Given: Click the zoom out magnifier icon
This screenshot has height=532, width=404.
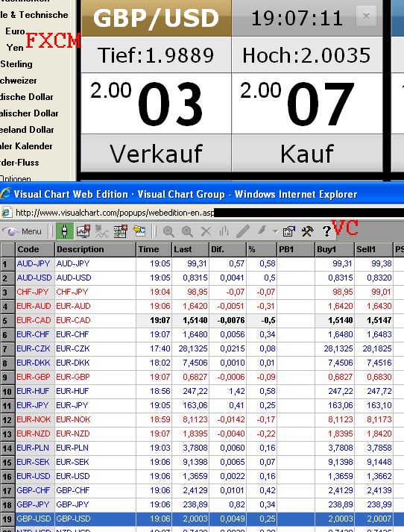Looking at the screenshot, I should click(168, 231).
